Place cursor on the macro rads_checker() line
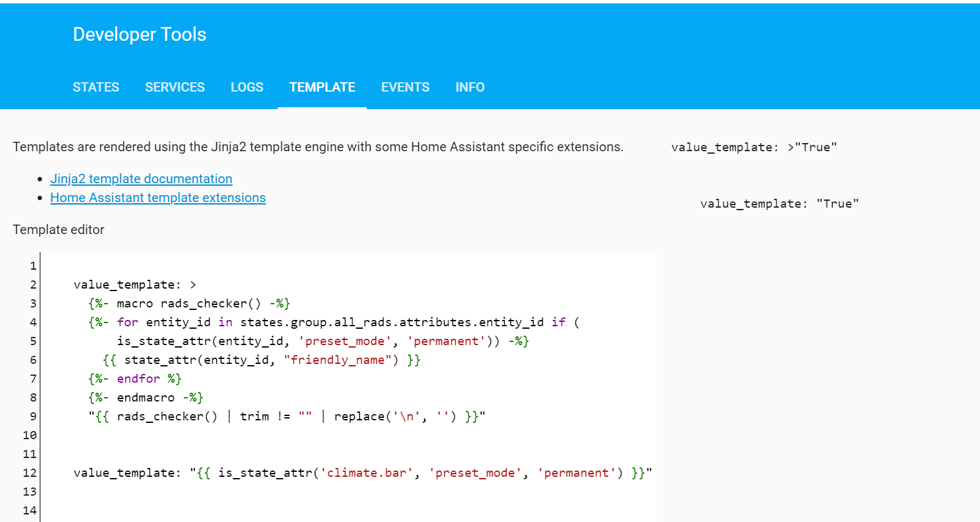Screen dimensions: 980x522 [189, 304]
